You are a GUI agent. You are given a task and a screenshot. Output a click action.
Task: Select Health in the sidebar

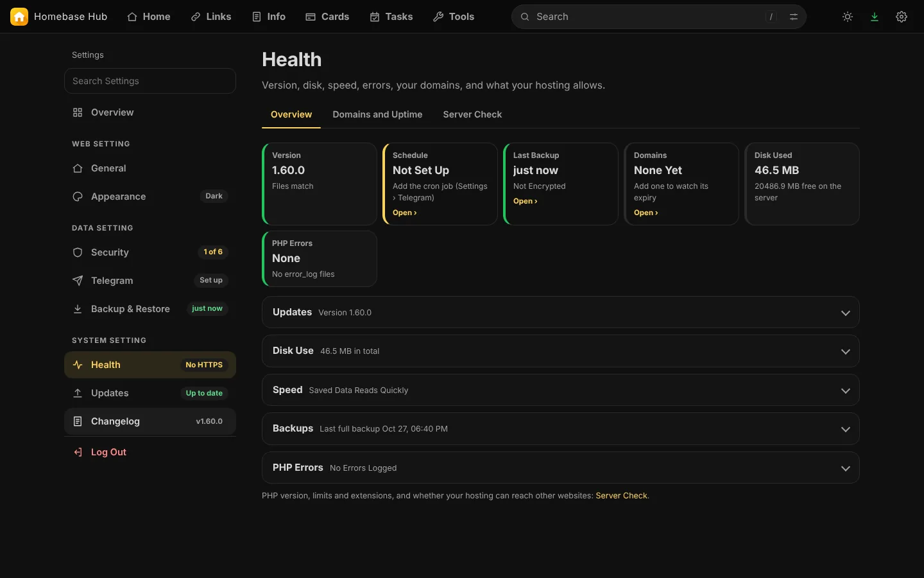pos(150,365)
